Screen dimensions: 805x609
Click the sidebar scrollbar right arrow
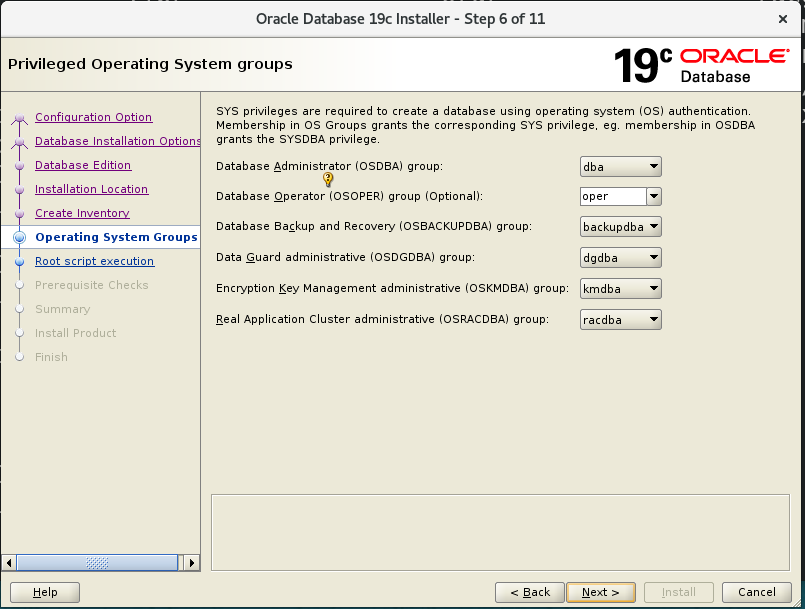(192, 563)
